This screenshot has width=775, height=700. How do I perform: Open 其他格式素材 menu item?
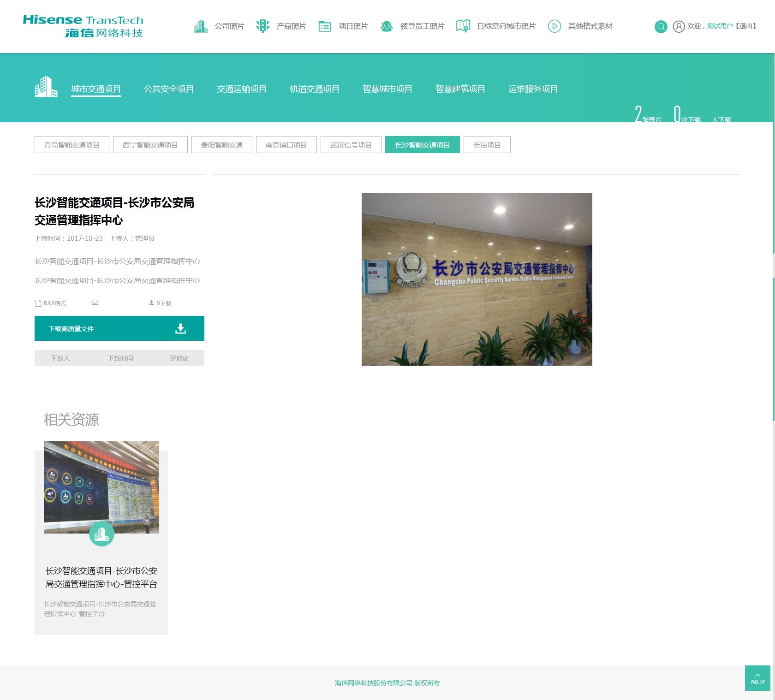pyautogui.click(x=590, y=26)
